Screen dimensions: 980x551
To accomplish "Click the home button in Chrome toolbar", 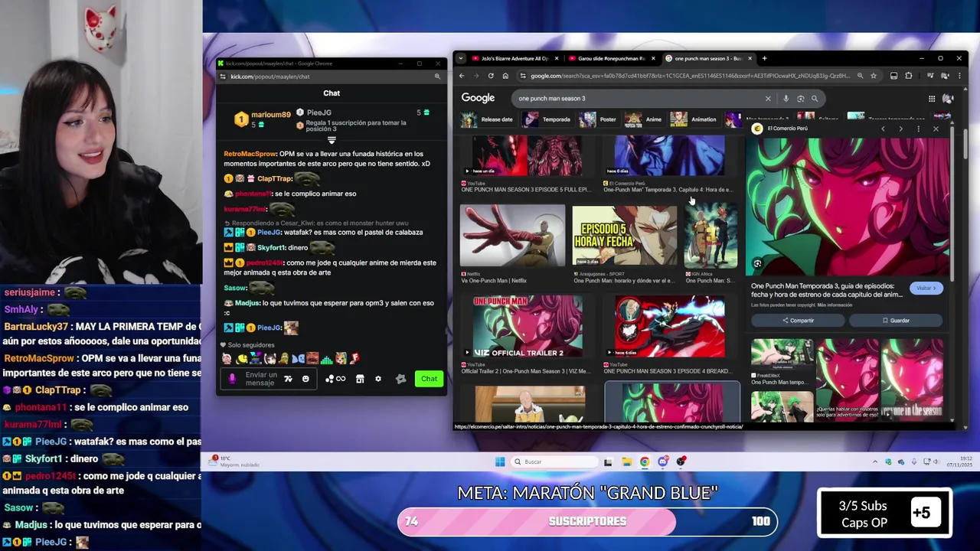I will pos(505,76).
